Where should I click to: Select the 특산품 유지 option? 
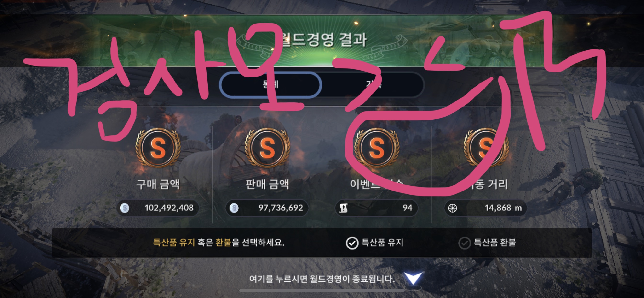(374, 243)
